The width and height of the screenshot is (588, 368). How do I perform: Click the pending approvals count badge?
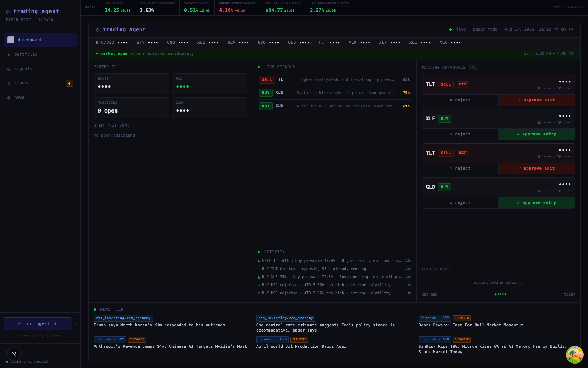473,67
